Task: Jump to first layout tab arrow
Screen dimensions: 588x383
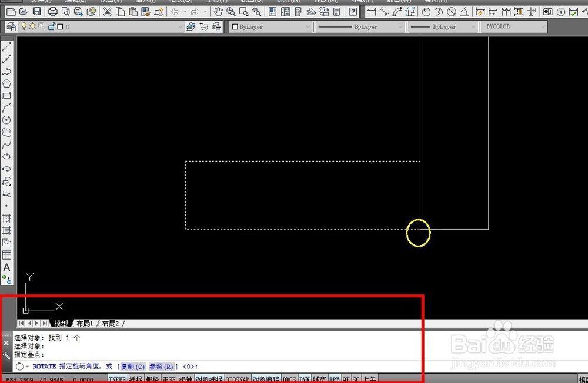Action: (x=21, y=323)
